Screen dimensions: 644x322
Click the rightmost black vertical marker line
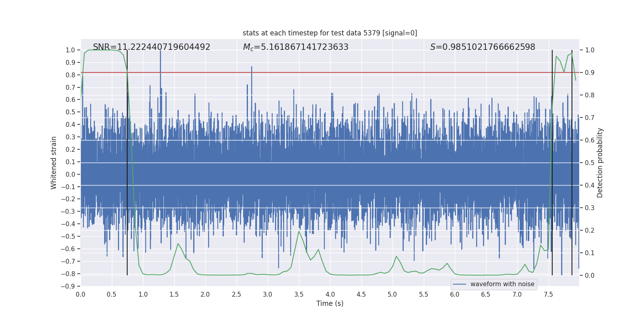click(572, 181)
